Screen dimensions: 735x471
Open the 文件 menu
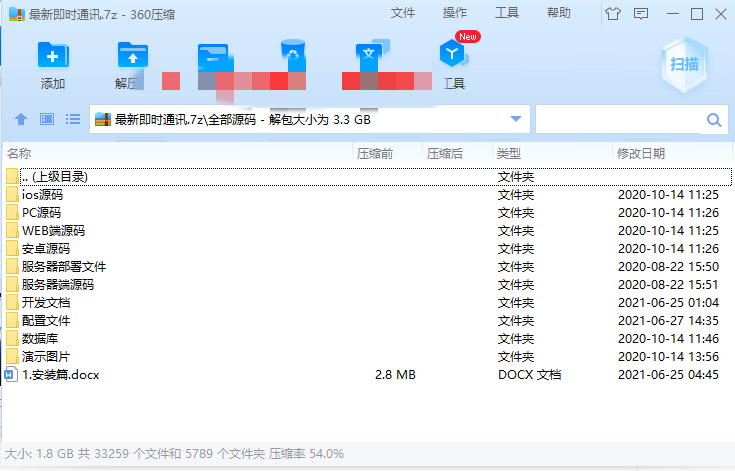pyautogui.click(x=403, y=13)
